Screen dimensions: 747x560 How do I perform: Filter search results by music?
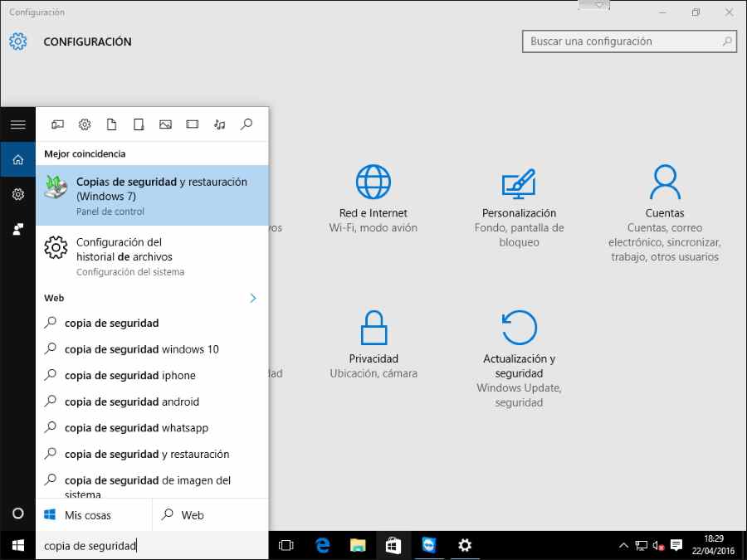point(219,124)
